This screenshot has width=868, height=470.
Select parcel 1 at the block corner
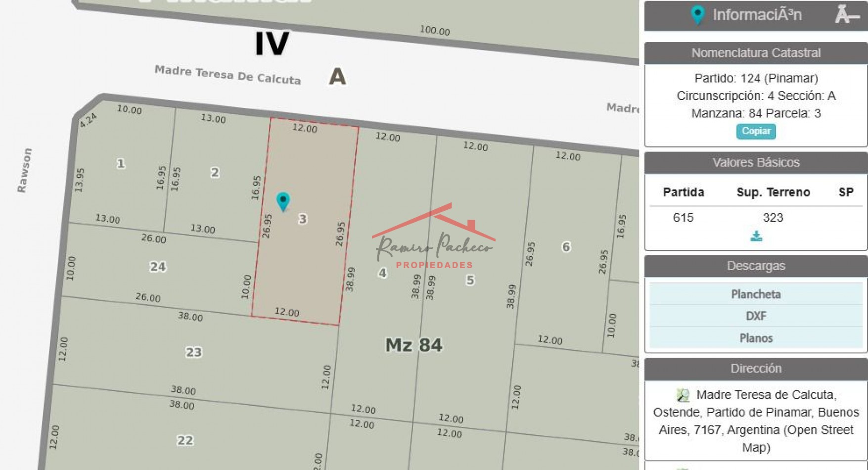pyautogui.click(x=121, y=163)
